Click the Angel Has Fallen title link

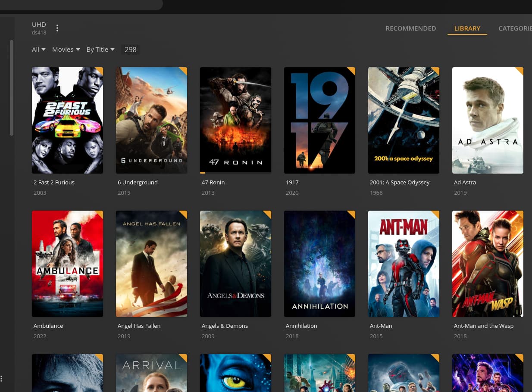[x=139, y=326]
